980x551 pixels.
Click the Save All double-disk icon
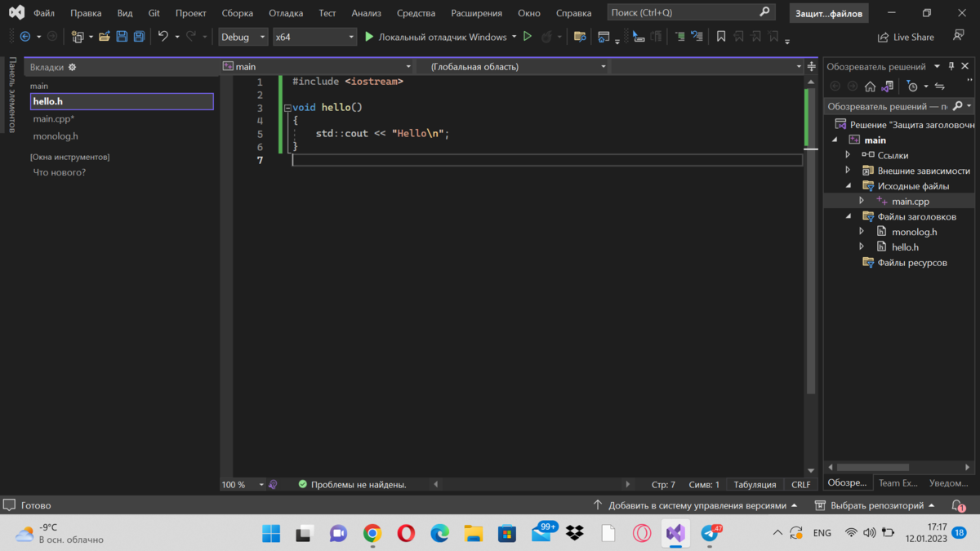coord(139,37)
